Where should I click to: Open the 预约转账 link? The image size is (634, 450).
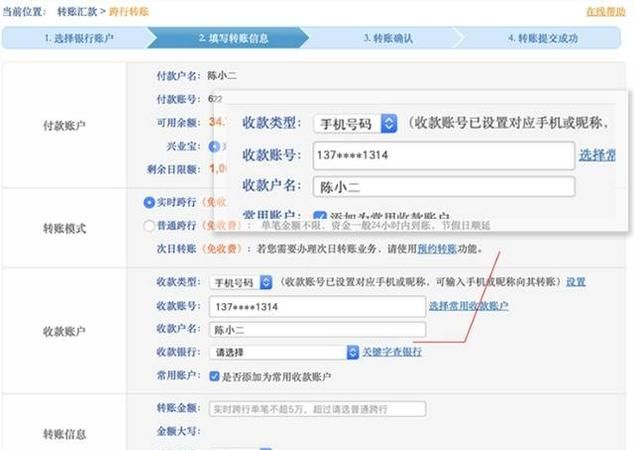pyautogui.click(x=437, y=248)
